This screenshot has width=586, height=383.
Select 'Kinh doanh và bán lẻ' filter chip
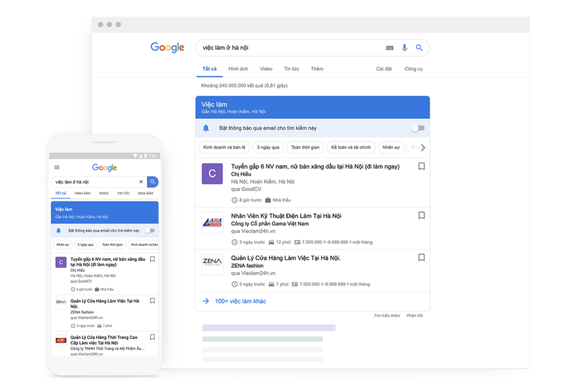(224, 147)
